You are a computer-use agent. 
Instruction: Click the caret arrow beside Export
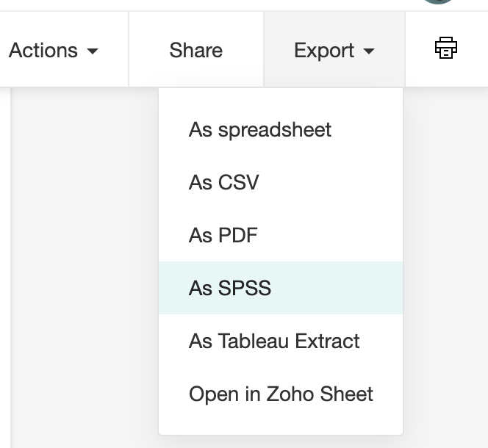point(369,51)
